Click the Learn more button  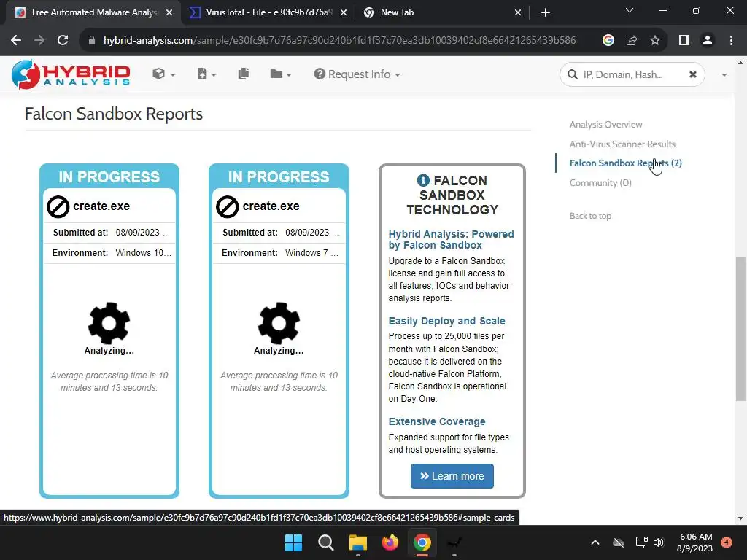pyautogui.click(x=452, y=476)
